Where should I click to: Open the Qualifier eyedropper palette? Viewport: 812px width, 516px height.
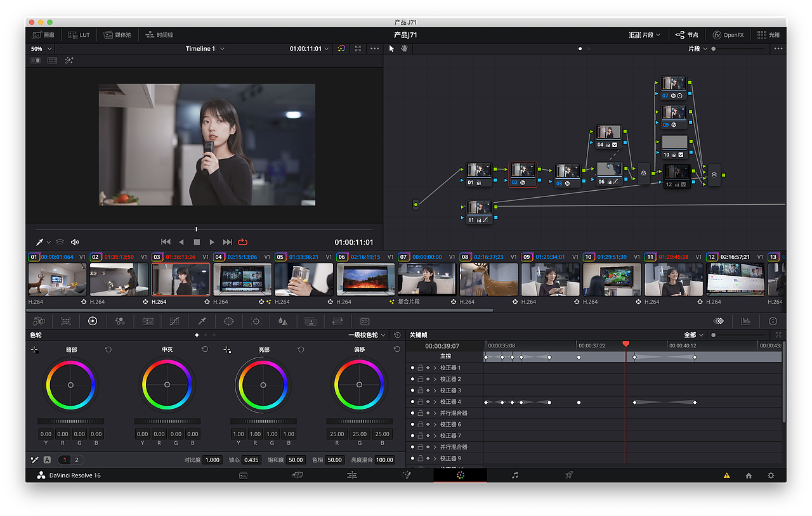coord(202,321)
